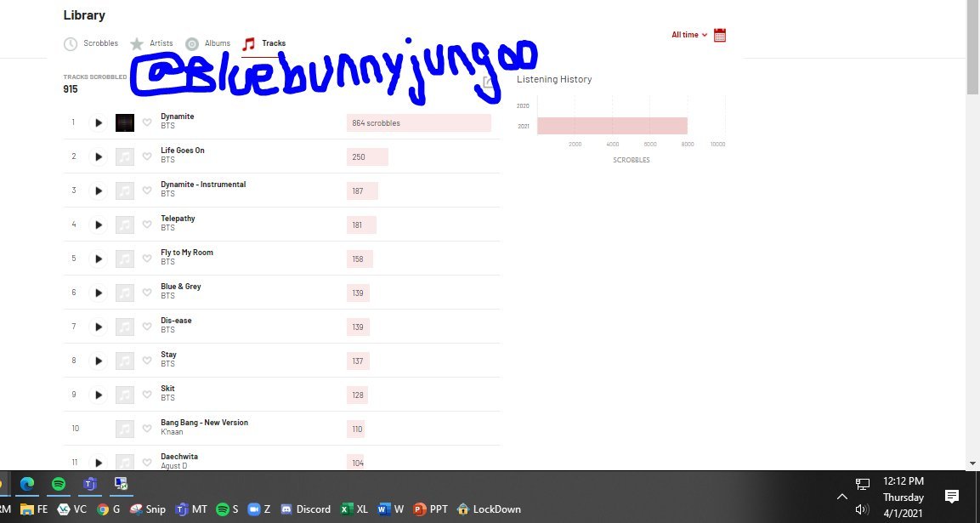Love the Life Goes On heart
The width and height of the screenshot is (980, 523).
pos(147,156)
